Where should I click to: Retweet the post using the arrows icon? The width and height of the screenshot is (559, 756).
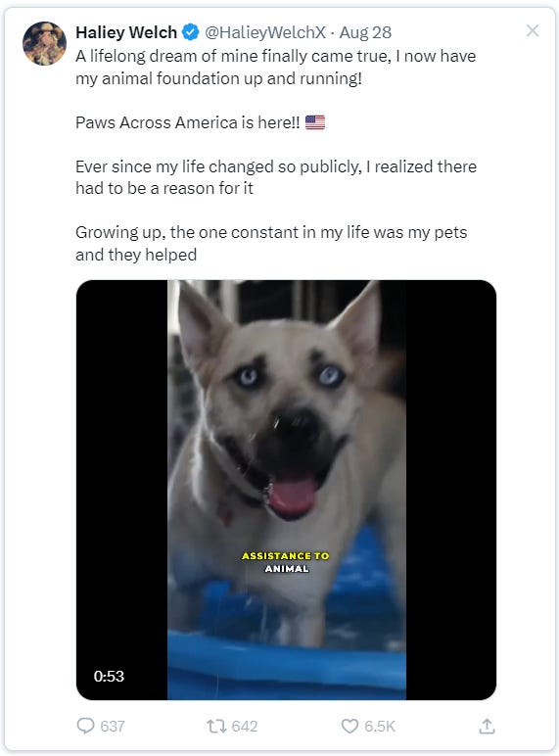(x=216, y=726)
